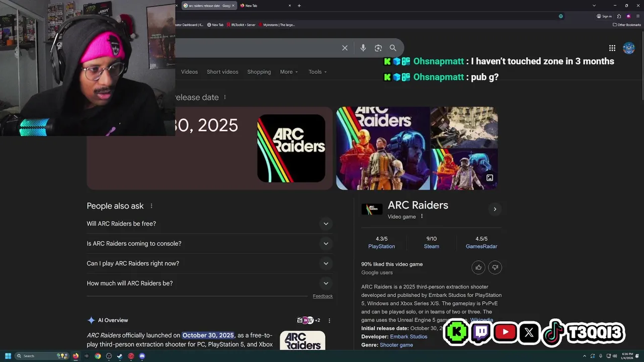Image resolution: width=644 pixels, height=362 pixels.
Task: Clear the Google search box with the X
Action: [x=345, y=48]
